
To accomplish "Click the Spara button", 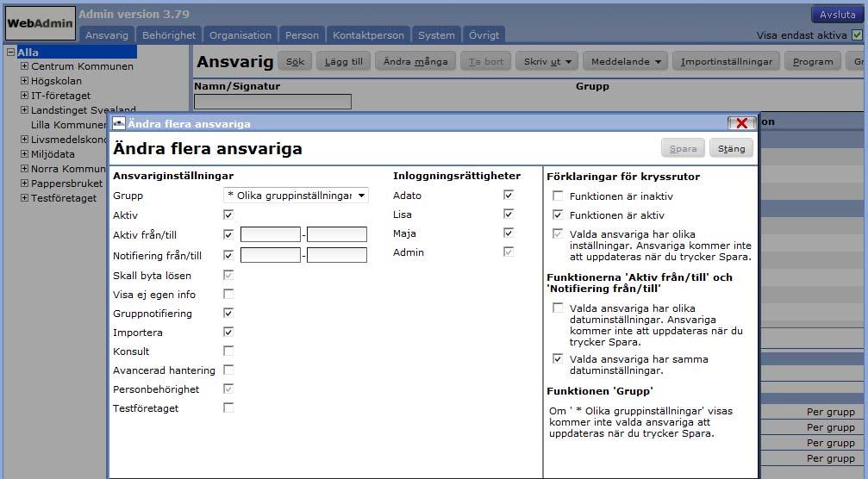I will [683, 148].
